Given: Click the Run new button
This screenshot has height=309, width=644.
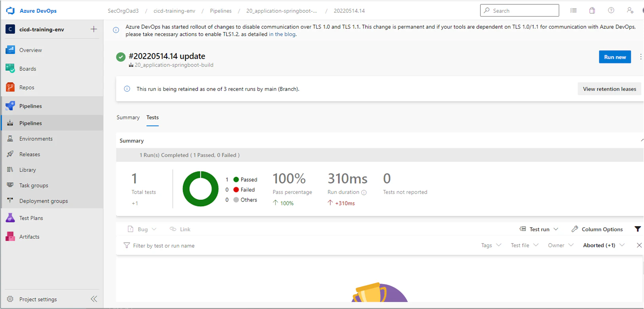Looking at the screenshot, I should pyautogui.click(x=615, y=57).
